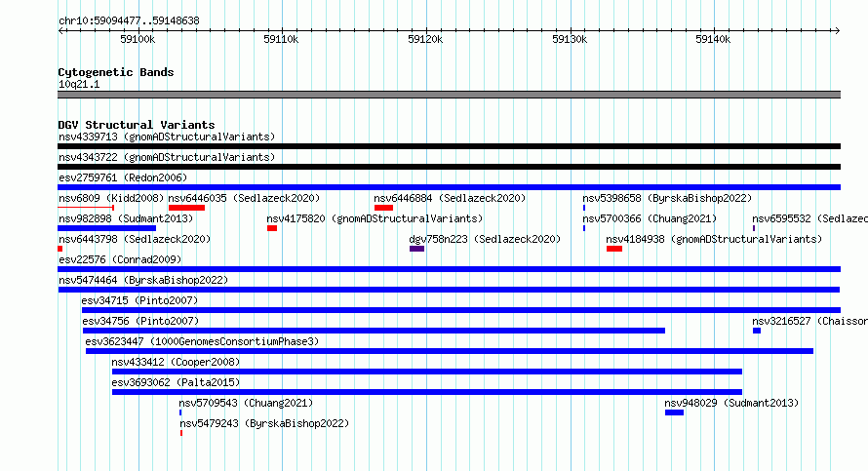Click the black bar under nsv4343722
868x471 pixels.
pos(449,167)
